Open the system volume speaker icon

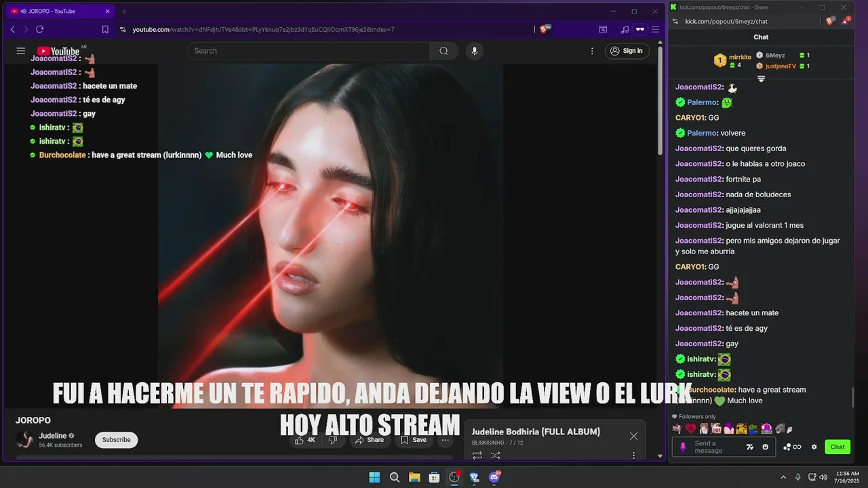pyautogui.click(x=823, y=477)
